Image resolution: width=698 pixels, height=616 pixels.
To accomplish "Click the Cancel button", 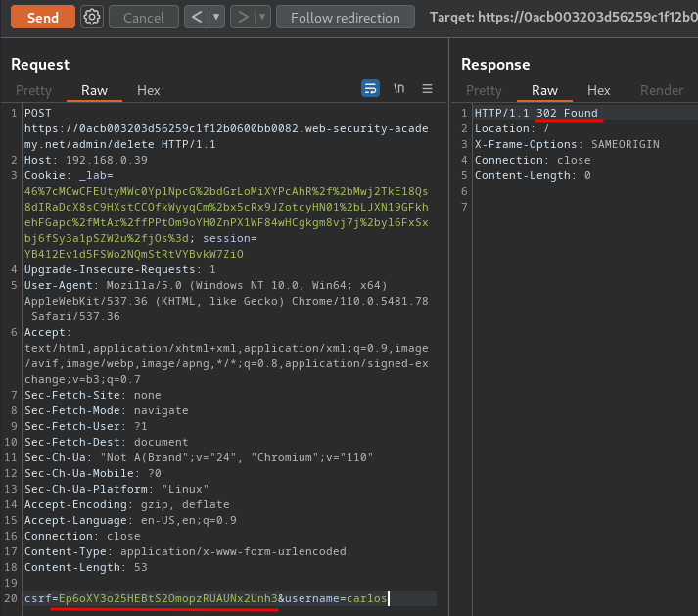I will [144, 18].
